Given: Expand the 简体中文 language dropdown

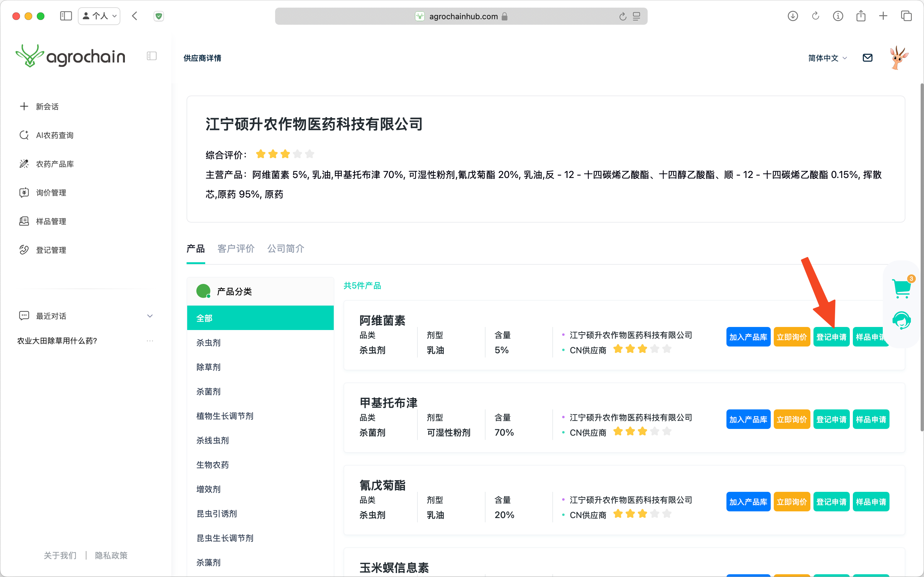Looking at the screenshot, I should (828, 58).
